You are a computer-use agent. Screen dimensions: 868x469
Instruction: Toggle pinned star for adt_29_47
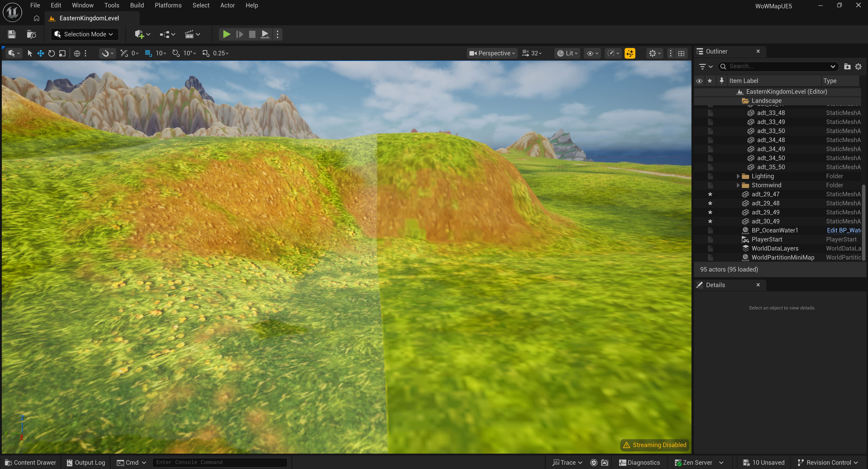[x=710, y=194]
